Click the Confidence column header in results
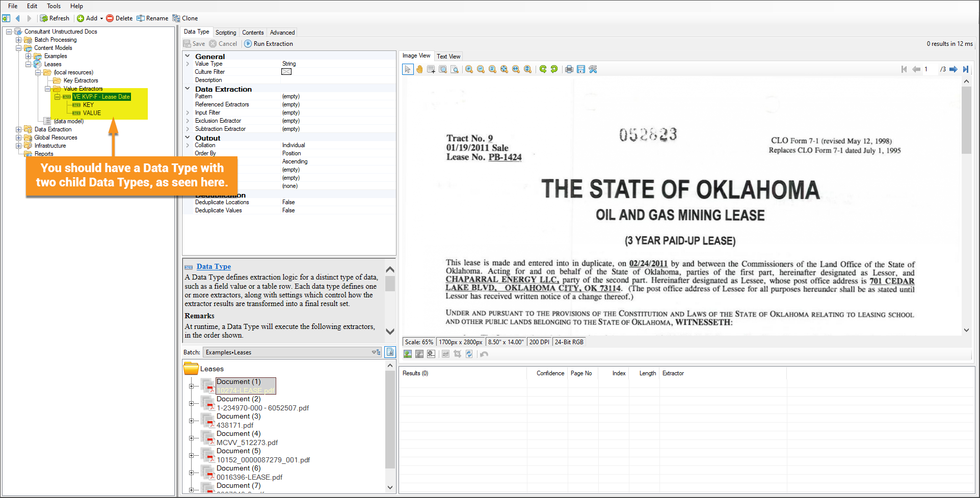The width and height of the screenshot is (980, 498). click(x=550, y=373)
